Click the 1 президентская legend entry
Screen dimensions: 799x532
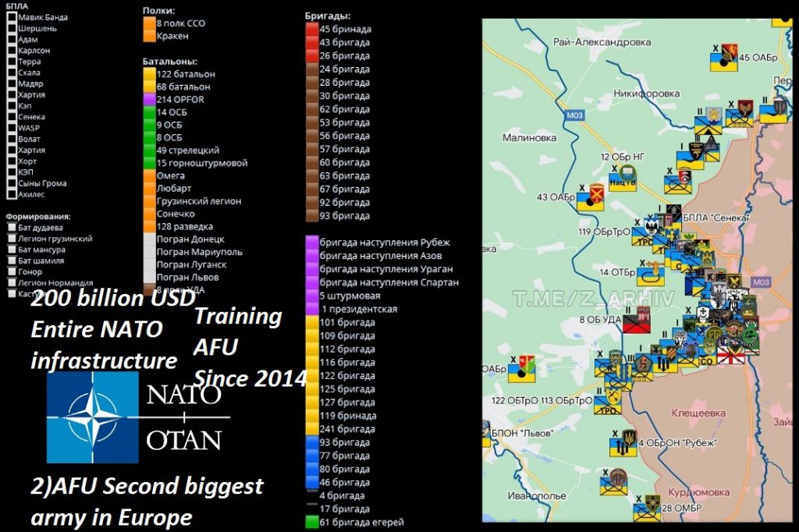coord(359,309)
